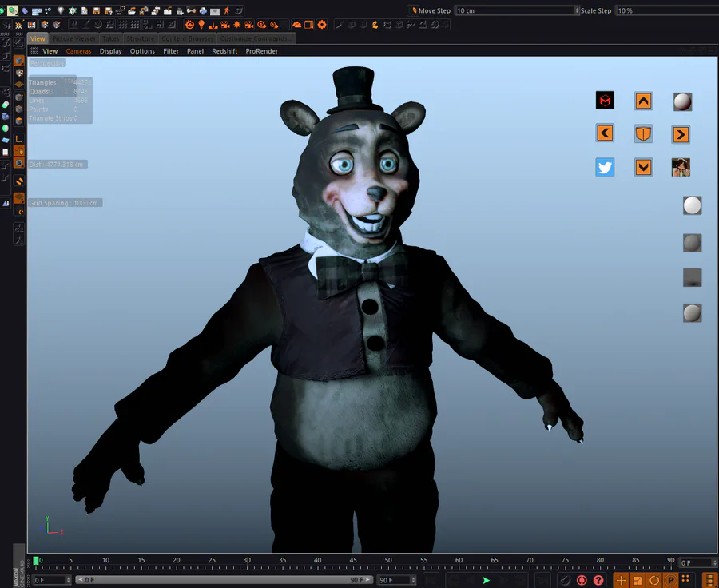
Task: Click the light bulb icon in top toolbar
Action: [60, 10]
